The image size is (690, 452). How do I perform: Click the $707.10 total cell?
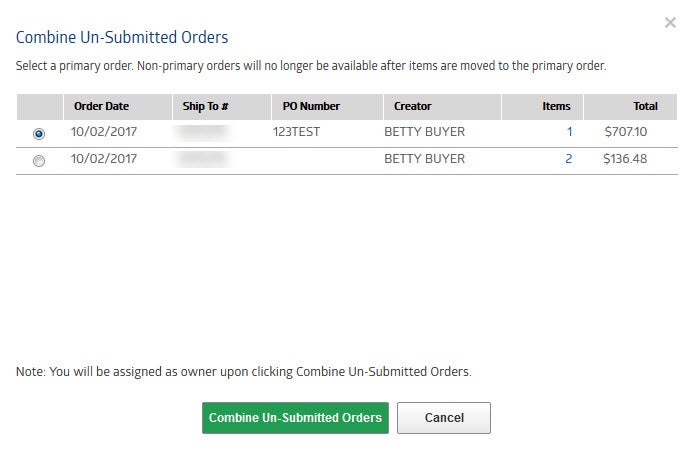pyautogui.click(x=626, y=132)
